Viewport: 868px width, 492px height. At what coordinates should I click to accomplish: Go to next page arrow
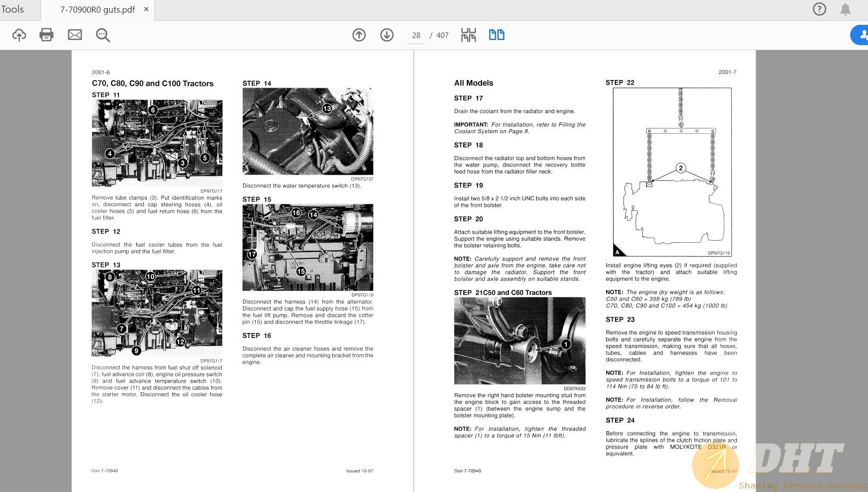click(x=387, y=35)
